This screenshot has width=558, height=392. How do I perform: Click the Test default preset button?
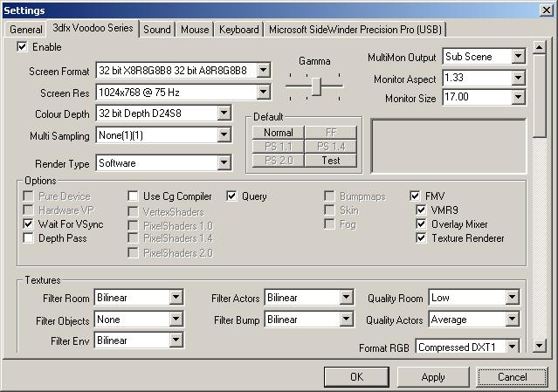[x=331, y=161]
